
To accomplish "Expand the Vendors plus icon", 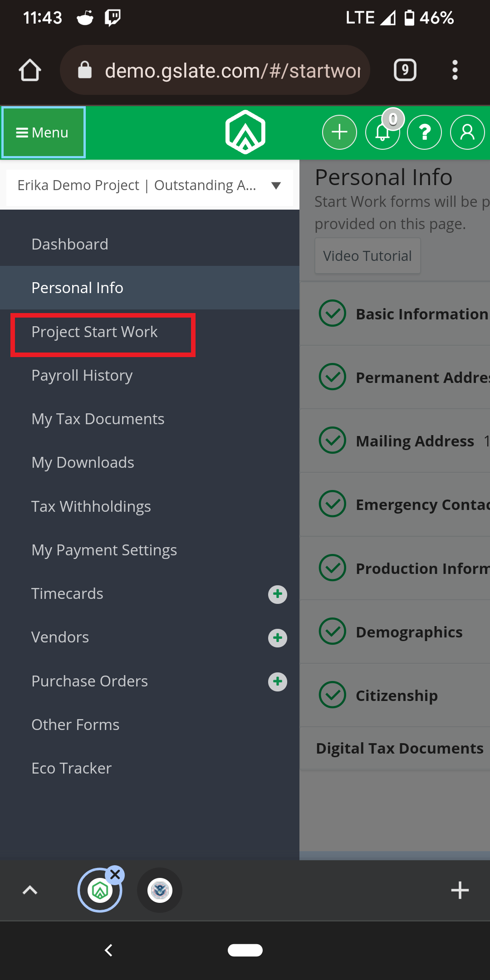I will point(278,637).
